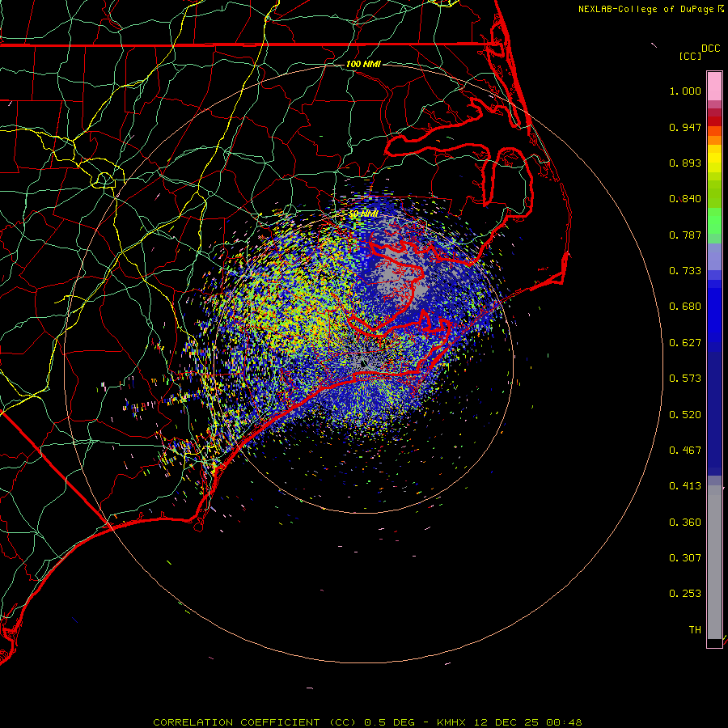Select the 0.467 legend value
The image size is (728, 728).
tap(685, 451)
